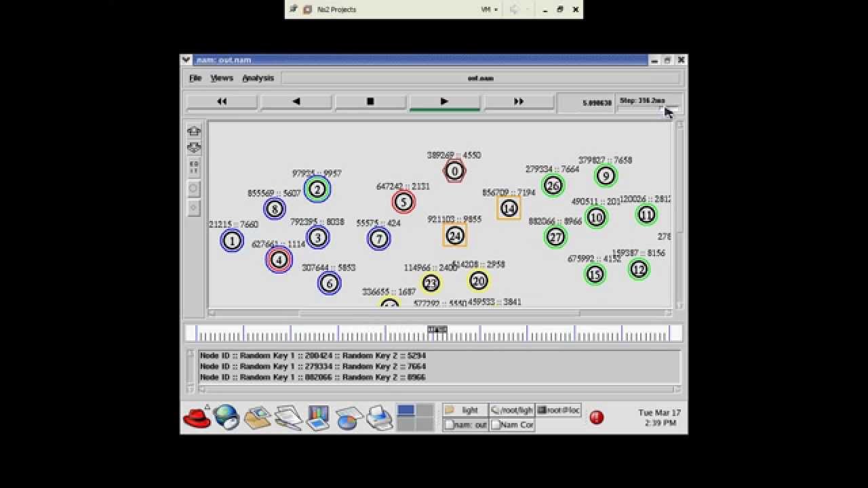Click the animation time slider marker
Screen dimensions: 868x488
point(437,329)
